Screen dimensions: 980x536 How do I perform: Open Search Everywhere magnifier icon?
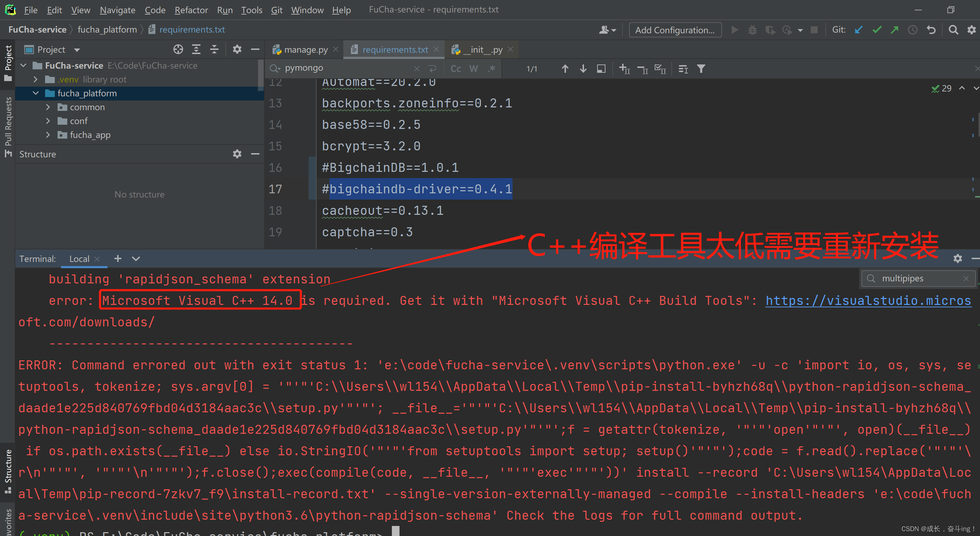click(953, 30)
